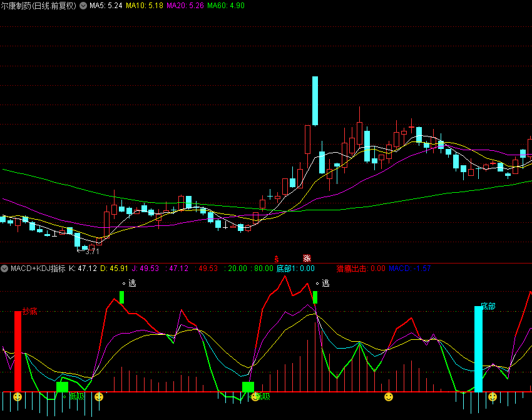Click the MACD+KDJ指标 indicator name

[38, 269]
